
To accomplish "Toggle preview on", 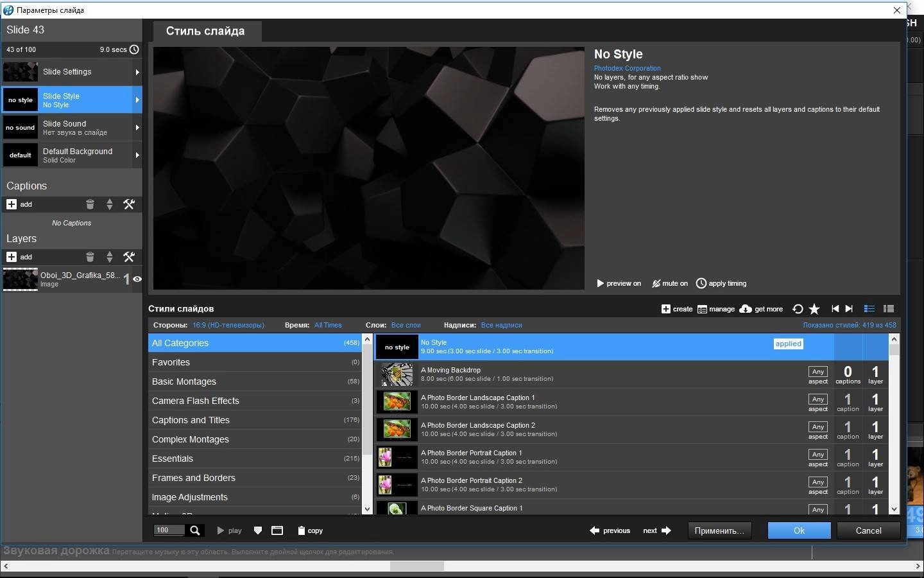I will [619, 283].
